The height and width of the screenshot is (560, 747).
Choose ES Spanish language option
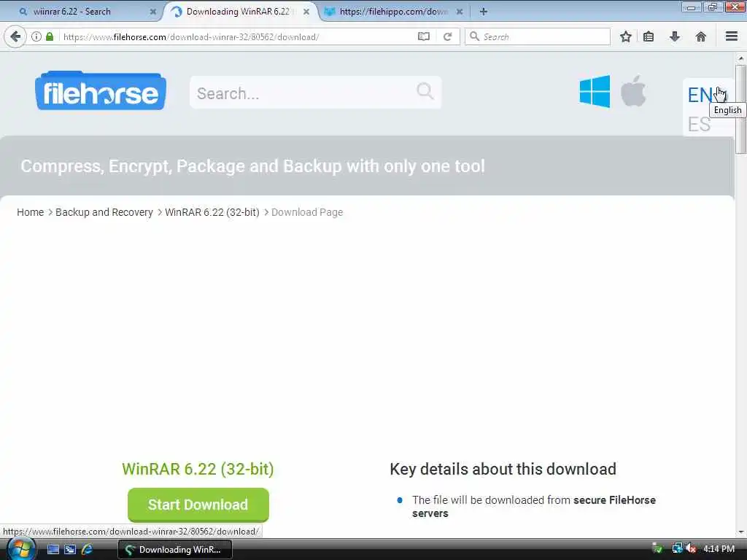pos(699,124)
